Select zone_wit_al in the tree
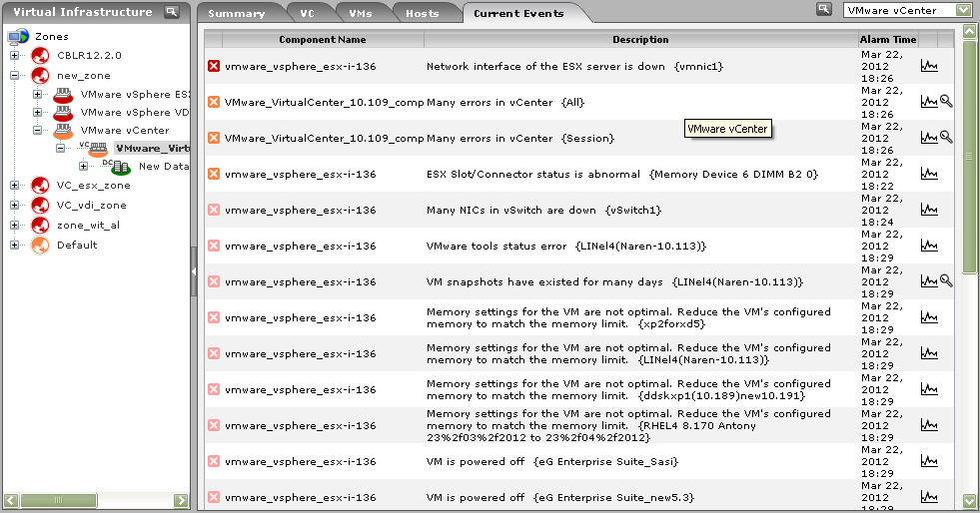This screenshot has width=980, height=513. pyautogui.click(x=88, y=226)
